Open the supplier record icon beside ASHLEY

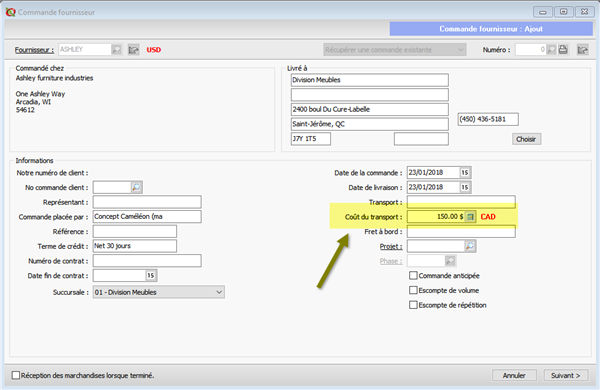(134, 49)
